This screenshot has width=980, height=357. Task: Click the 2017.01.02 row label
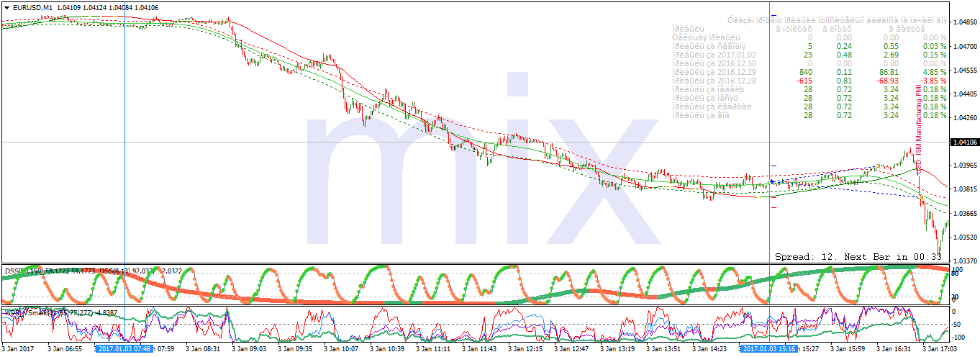pos(714,55)
